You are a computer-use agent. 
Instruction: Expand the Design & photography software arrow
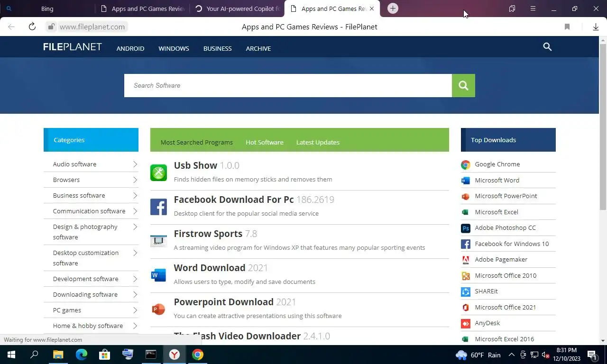(x=135, y=227)
